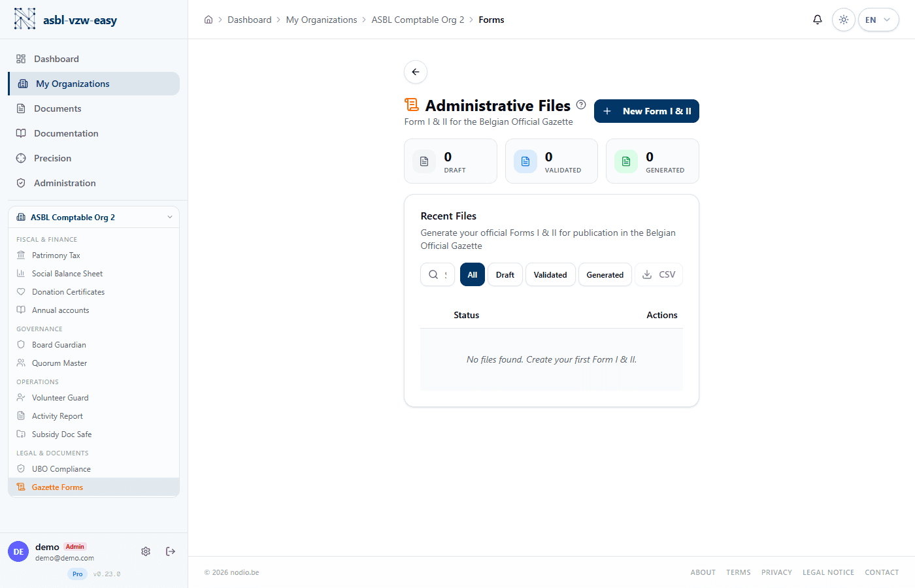Go to Dashboard breadcrumb link
915x588 pixels.
tap(250, 20)
